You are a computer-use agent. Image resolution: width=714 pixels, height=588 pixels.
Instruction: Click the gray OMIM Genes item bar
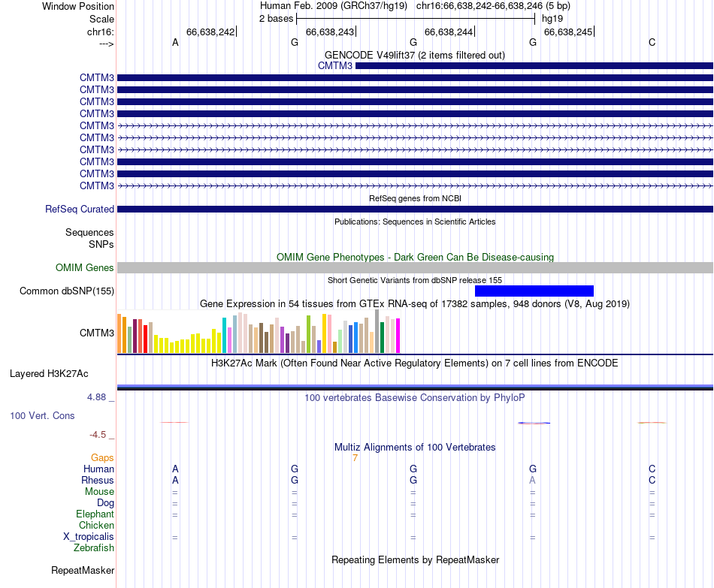(x=416, y=267)
